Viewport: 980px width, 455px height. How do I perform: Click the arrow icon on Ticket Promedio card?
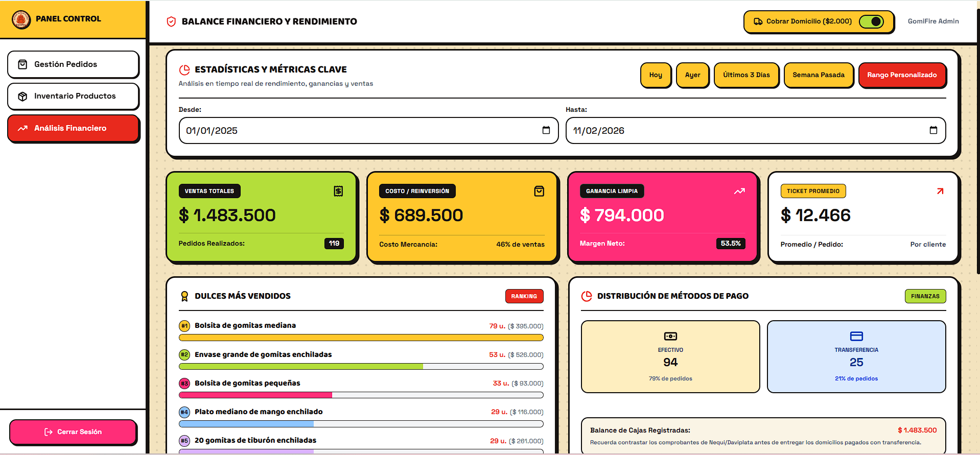point(940,191)
